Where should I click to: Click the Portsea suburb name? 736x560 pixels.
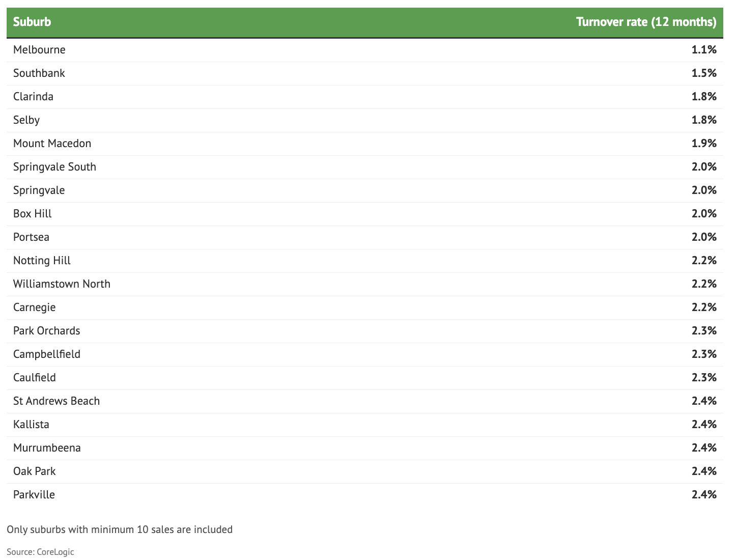[x=31, y=237]
